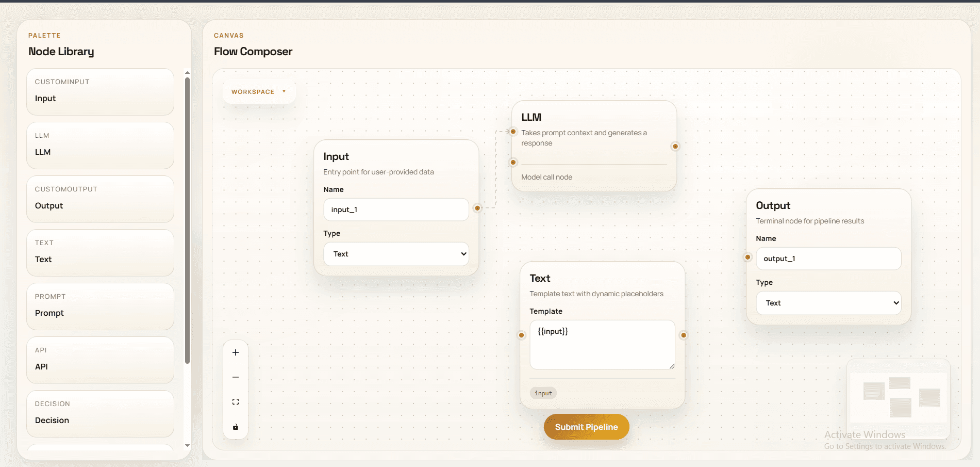Click LLM node's right output handle
980x467 pixels.
(x=675, y=147)
